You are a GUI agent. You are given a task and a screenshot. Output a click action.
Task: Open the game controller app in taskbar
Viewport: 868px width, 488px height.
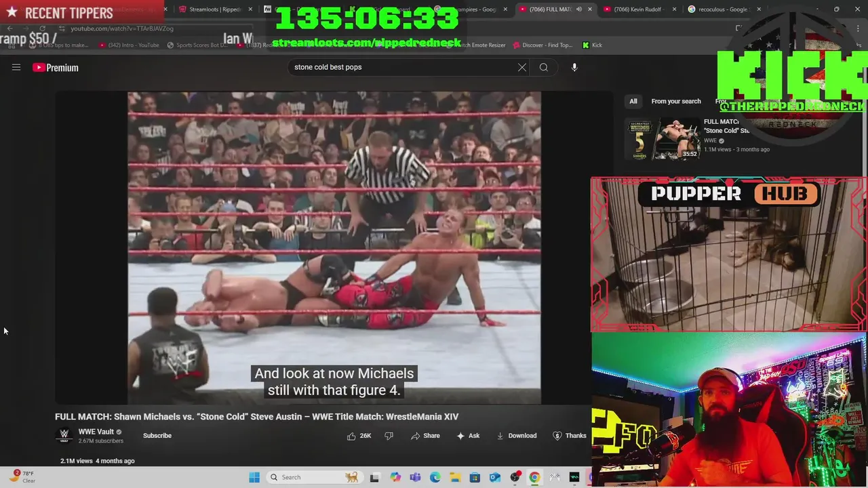555,477
